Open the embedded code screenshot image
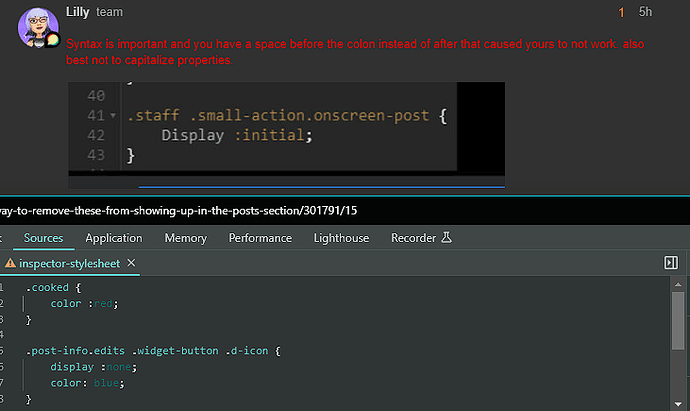The width and height of the screenshot is (690, 411). (x=286, y=135)
